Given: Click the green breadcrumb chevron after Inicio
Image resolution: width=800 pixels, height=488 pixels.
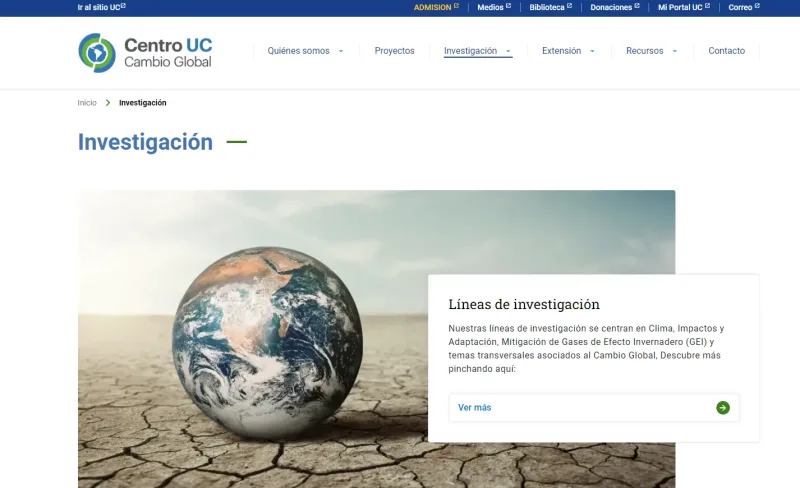Looking at the screenshot, I should (108, 103).
